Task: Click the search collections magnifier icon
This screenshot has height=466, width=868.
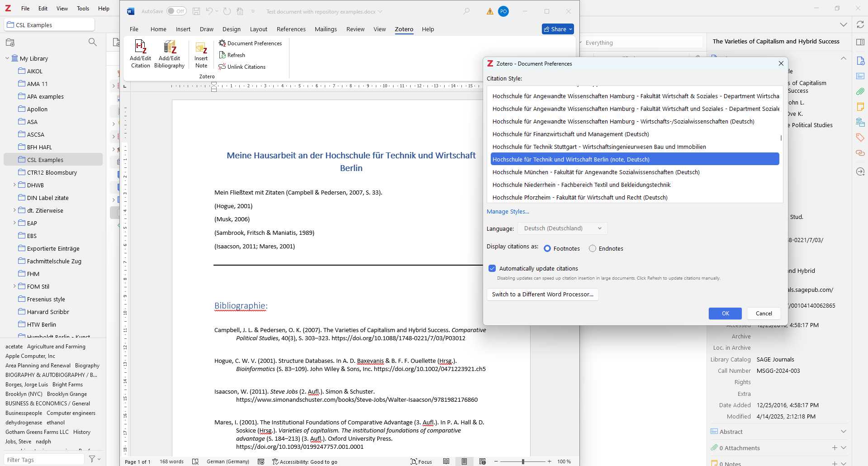Action: [x=92, y=42]
